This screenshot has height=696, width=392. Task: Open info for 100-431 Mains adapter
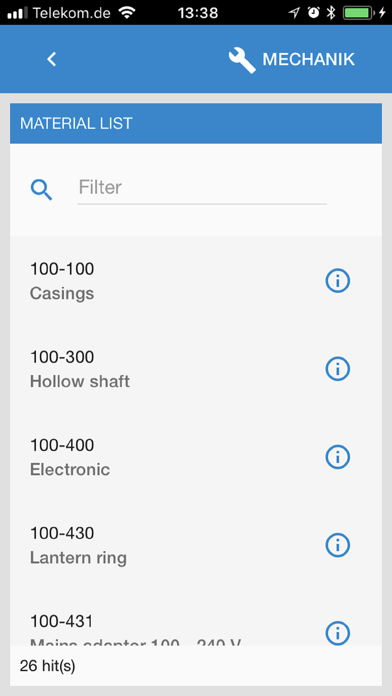[337, 633]
